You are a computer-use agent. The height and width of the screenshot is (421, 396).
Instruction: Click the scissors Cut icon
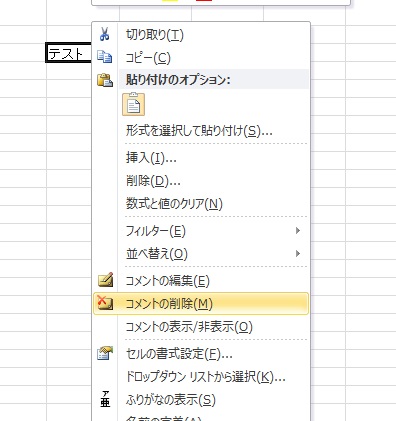pos(105,34)
